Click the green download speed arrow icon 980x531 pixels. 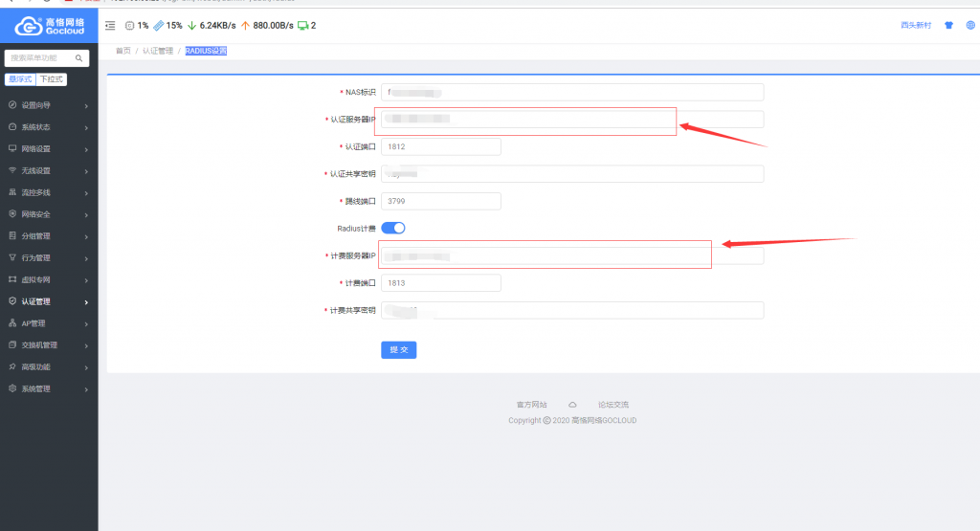[x=191, y=26]
